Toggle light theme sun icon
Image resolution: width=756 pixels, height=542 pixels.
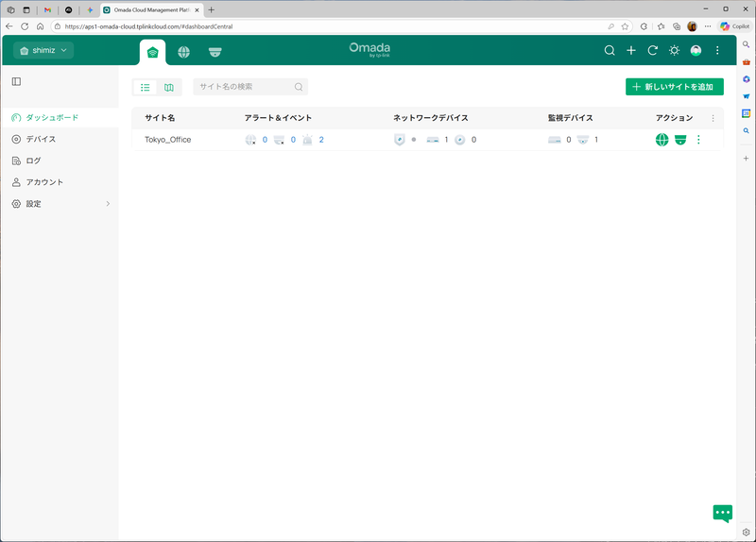(x=674, y=50)
